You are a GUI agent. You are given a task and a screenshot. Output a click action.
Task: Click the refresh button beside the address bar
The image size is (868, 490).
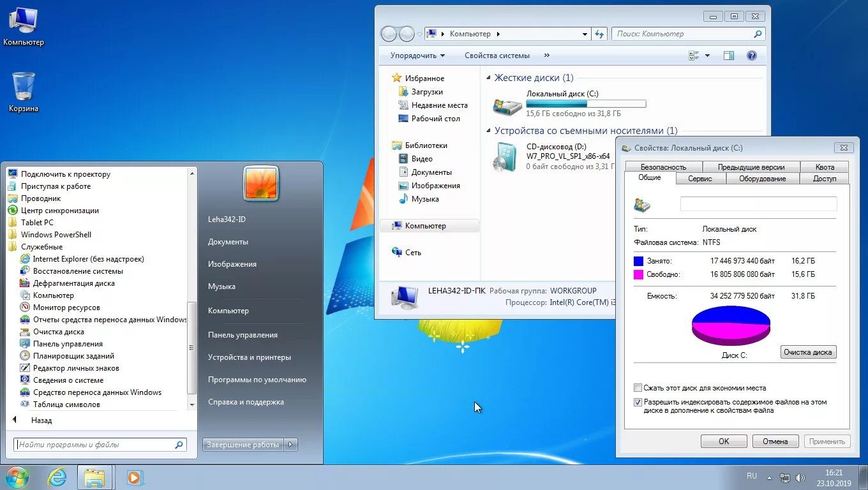pos(599,34)
